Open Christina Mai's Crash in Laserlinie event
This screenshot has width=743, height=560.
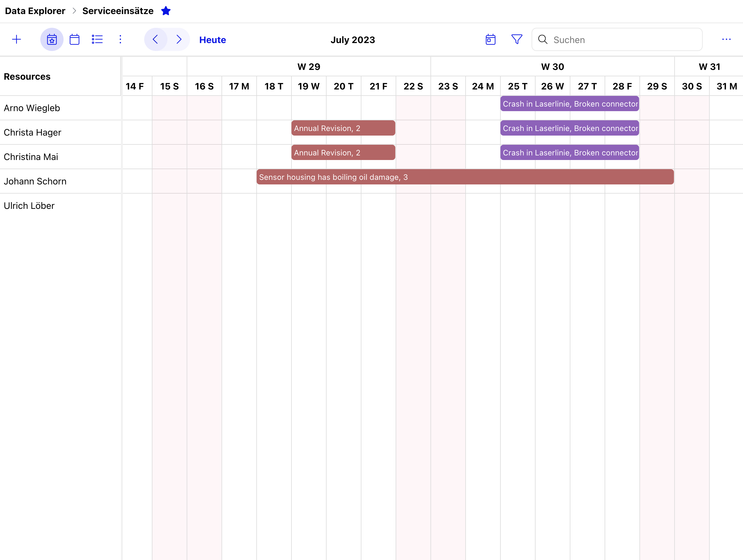[570, 153]
